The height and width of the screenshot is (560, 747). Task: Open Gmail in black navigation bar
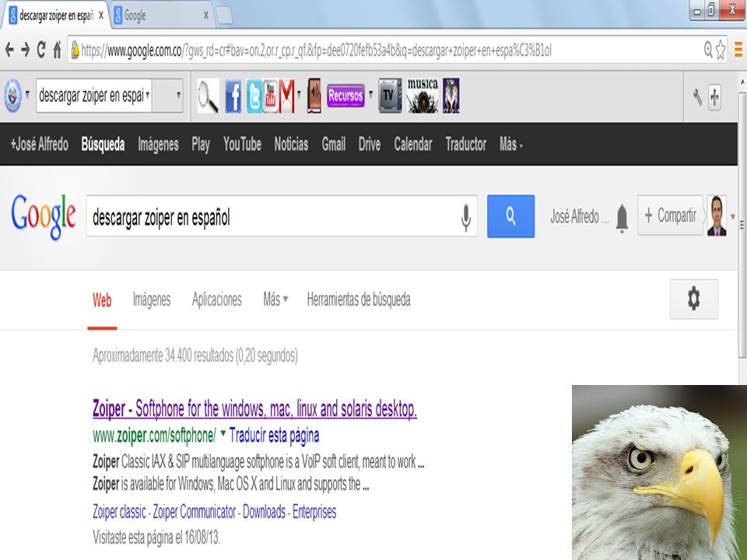coord(334,145)
